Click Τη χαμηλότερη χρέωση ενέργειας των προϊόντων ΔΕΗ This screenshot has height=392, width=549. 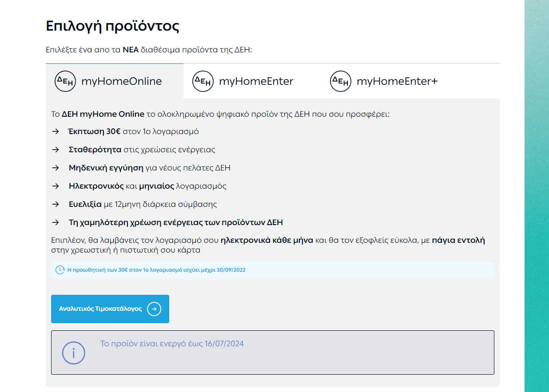pyautogui.click(x=176, y=222)
